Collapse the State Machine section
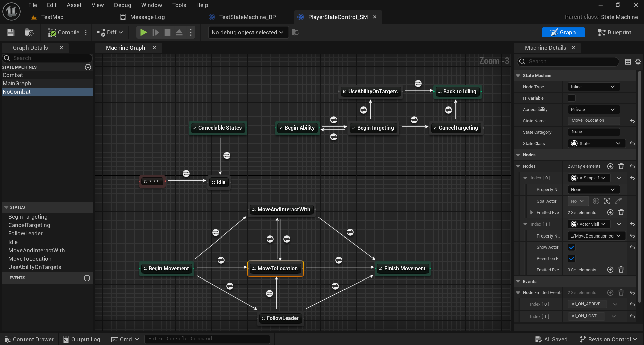The image size is (644, 345). pyautogui.click(x=518, y=76)
